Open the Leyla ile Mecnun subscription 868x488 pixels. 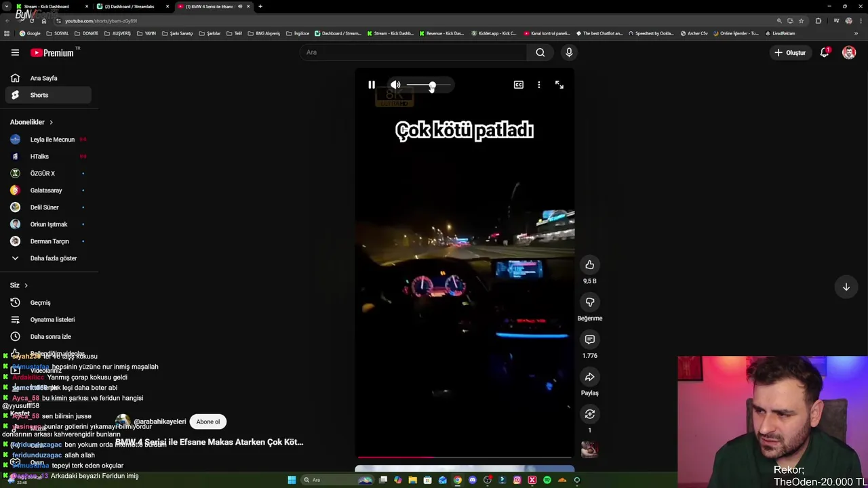47,140
